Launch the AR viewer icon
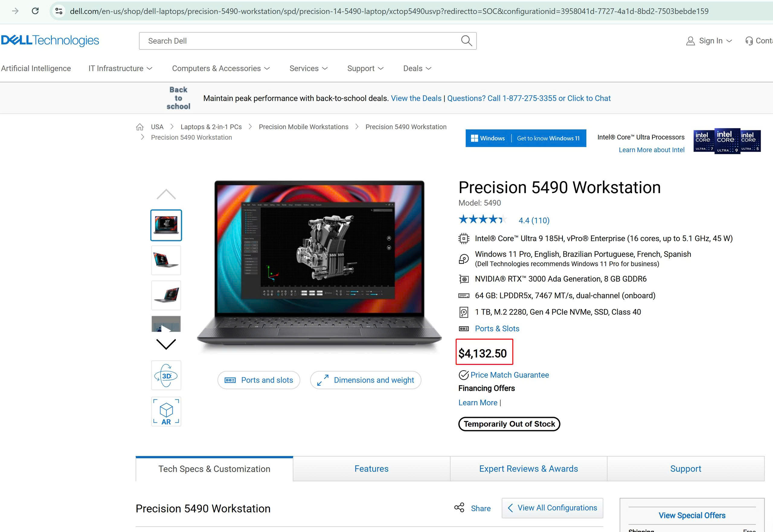Image resolution: width=773 pixels, height=532 pixels. point(166,412)
